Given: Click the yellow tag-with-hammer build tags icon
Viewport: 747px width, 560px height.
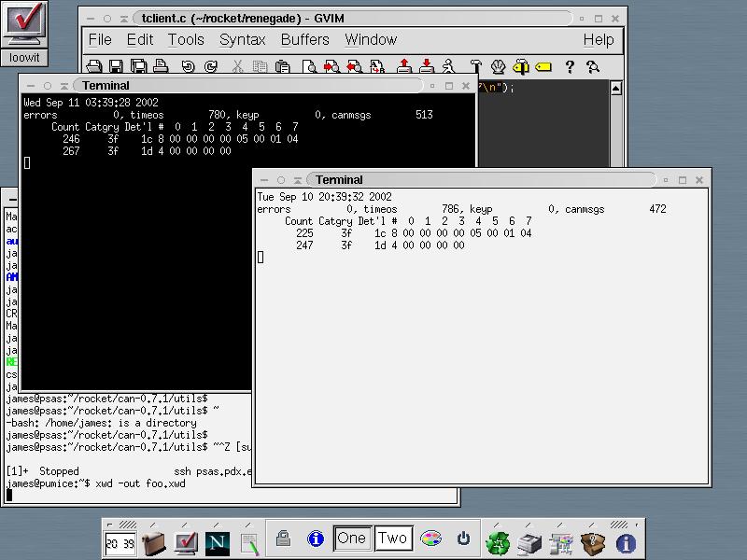Looking at the screenshot, I should point(521,66).
